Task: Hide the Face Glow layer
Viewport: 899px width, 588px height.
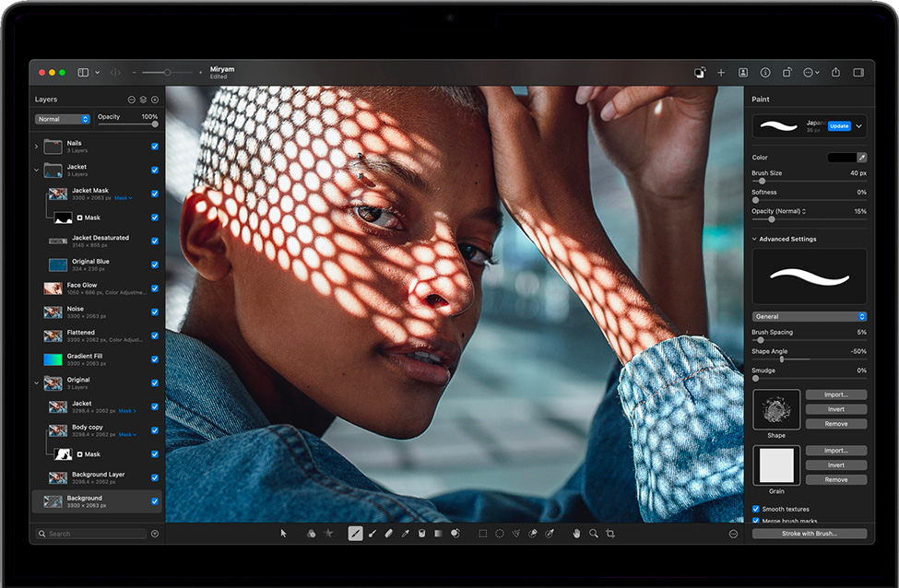Action: pos(154,288)
